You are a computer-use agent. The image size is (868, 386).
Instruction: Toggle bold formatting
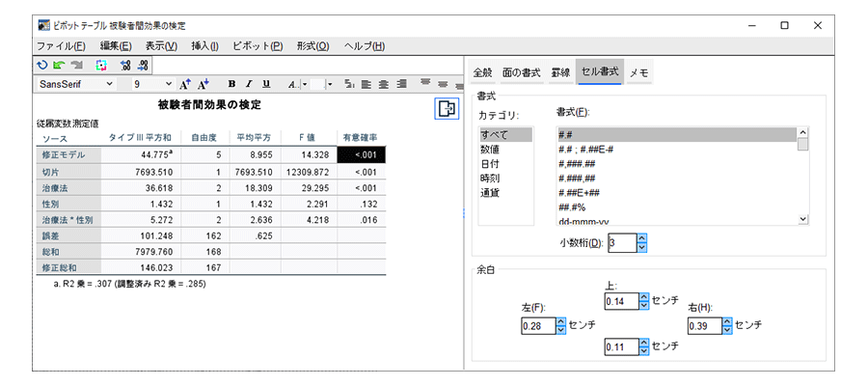click(x=231, y=84)
